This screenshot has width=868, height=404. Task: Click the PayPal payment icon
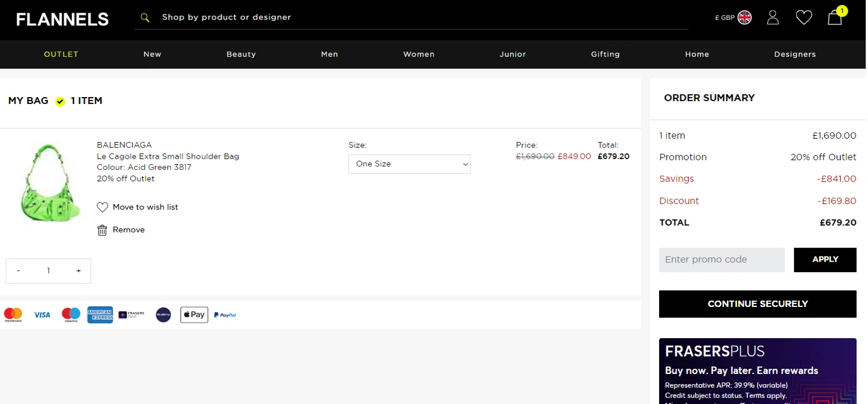tap(225, 315)
